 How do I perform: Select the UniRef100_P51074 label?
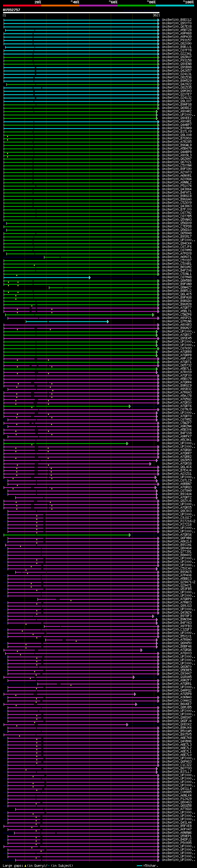point(176,186)
